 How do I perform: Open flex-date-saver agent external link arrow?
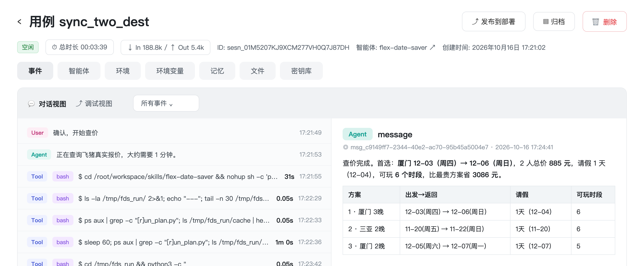point(432,47)
